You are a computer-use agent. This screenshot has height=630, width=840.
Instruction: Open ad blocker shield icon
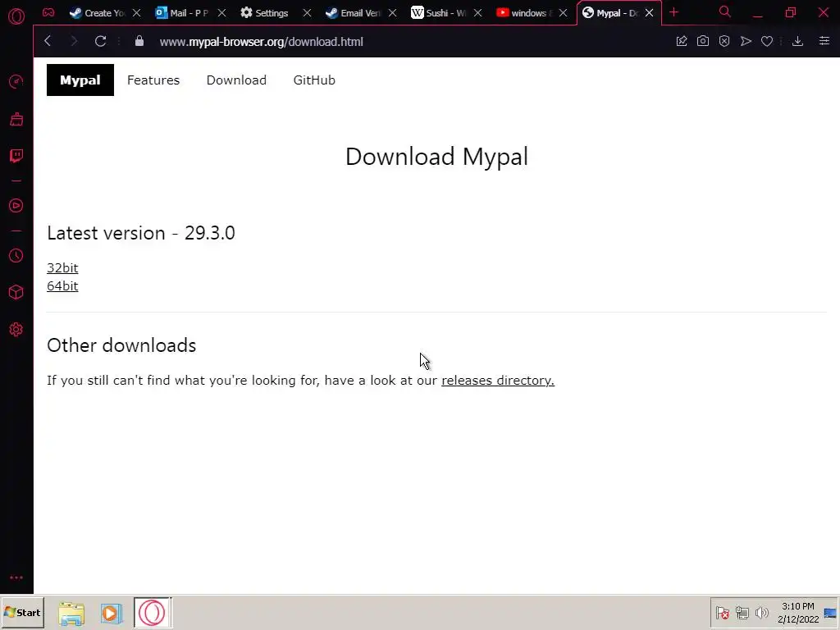(724, 41)
